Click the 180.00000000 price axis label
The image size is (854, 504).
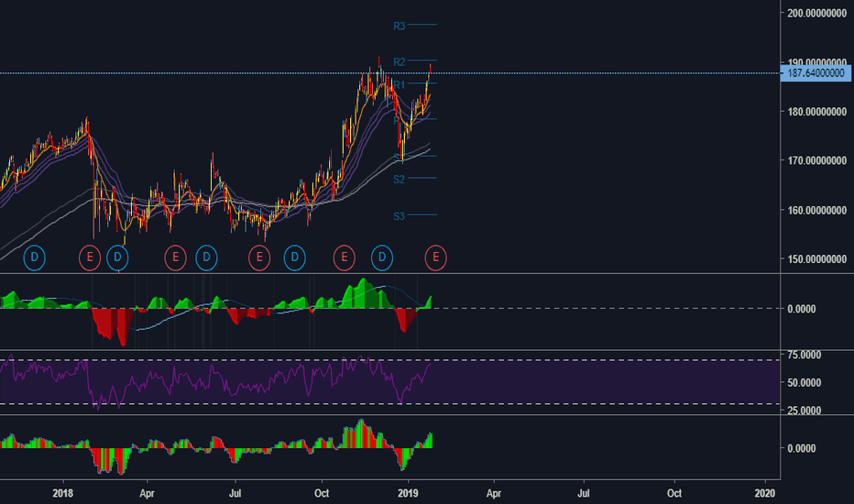point(817,112)
